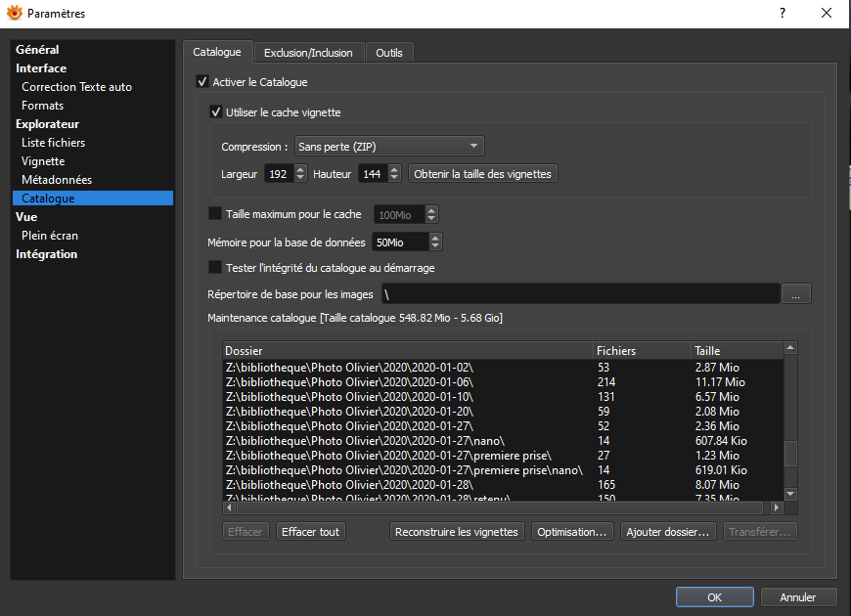Click folder list scroll-right arrow
This screenshot has width=851, height=616.
(x=776, y=507)
